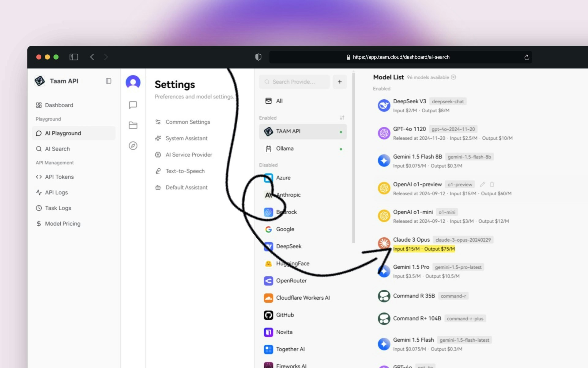Toggle the browser sidebar button
588x368 pixels.
[x=74, y=57]
